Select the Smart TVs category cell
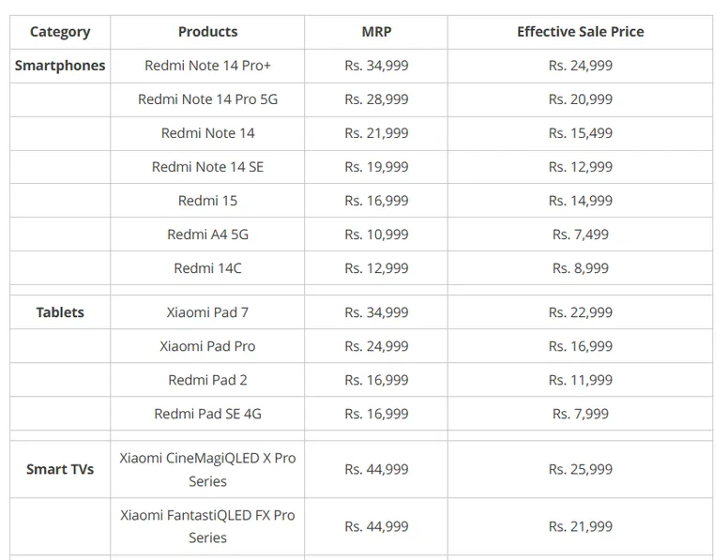The width and height of the screenshot is (728, 560). tap(60, 469)
